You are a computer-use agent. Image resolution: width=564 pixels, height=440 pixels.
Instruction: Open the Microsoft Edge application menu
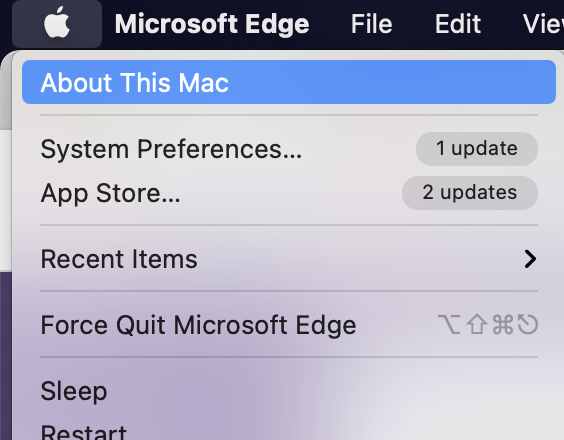pyautogui.click(x=212, y=24)
